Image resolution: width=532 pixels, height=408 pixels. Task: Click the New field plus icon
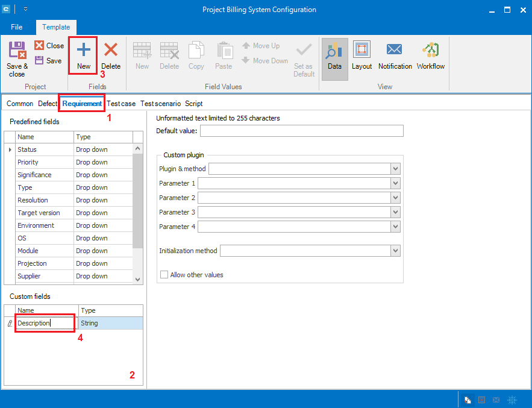click(x=84, y=51)
